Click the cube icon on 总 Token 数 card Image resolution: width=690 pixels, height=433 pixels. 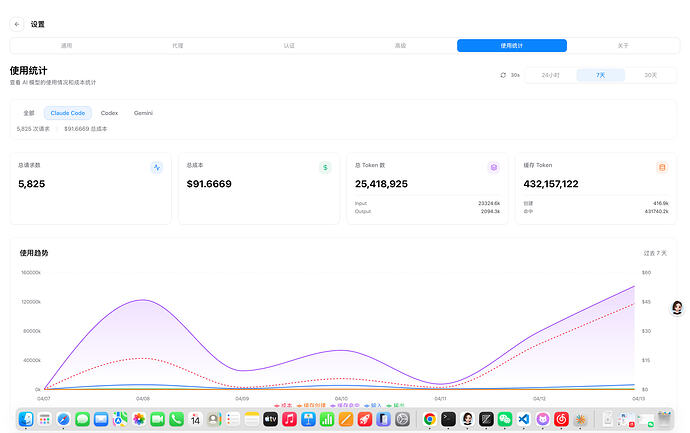click(494, 168)
